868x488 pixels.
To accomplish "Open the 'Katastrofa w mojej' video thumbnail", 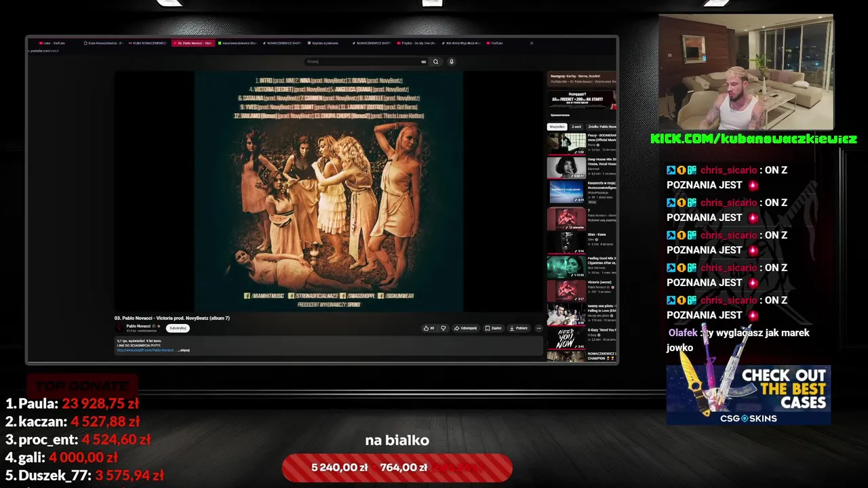I will pos(566,192).
